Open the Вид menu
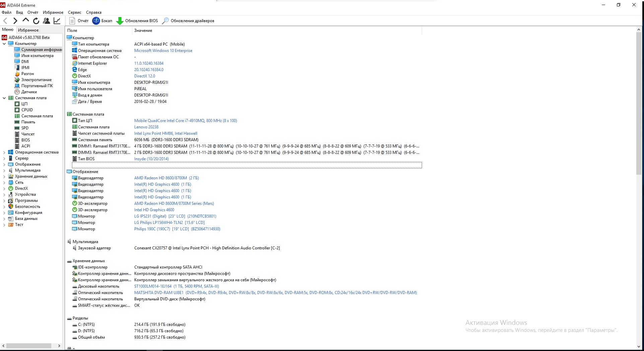The image size is (644, 351). coord(19,12)
